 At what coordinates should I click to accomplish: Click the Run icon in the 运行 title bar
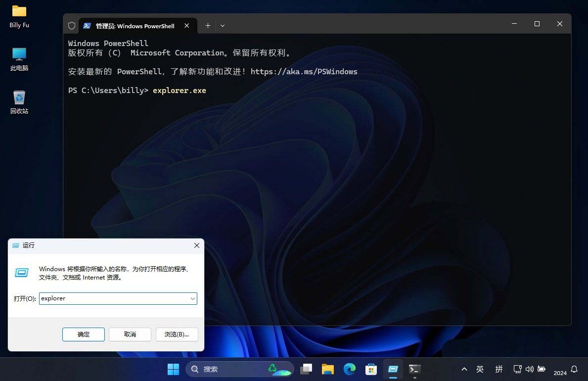tap(16, 245)
